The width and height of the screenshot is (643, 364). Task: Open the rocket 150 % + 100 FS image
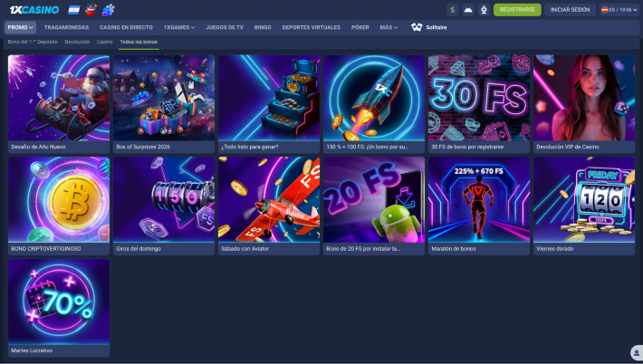tap(374, 98)
